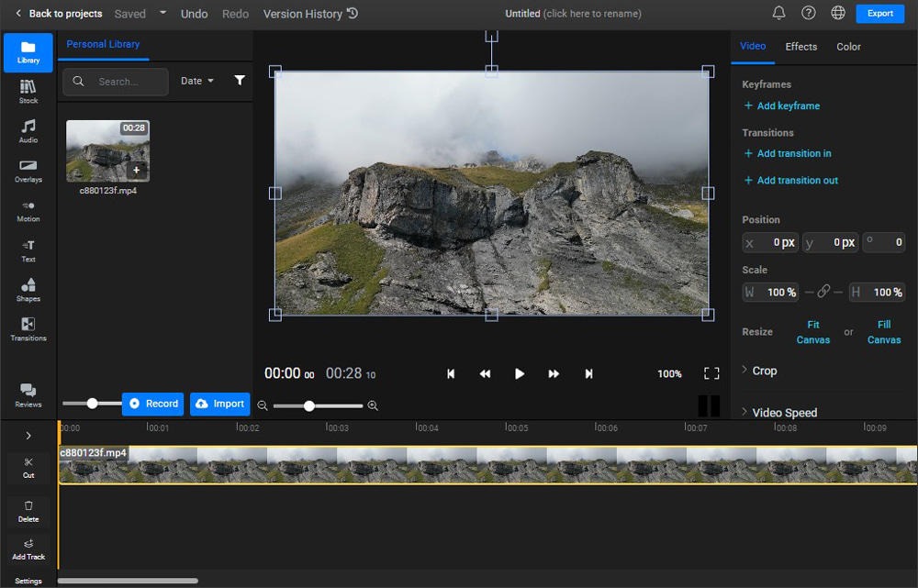Screen dimensions: 918x588
Task: Select the Cut tool for the timeline
Action: coord(28,469)
